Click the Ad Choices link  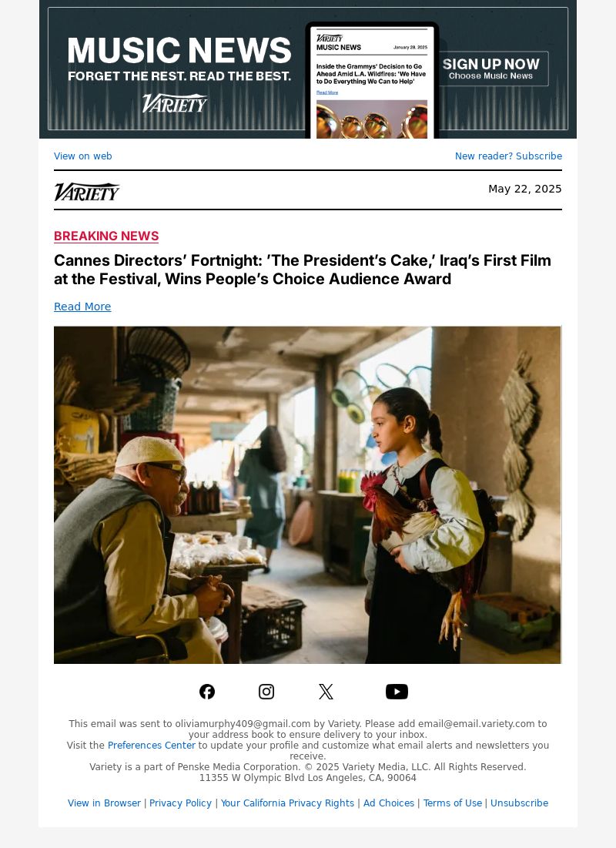[x=388, y=803]
